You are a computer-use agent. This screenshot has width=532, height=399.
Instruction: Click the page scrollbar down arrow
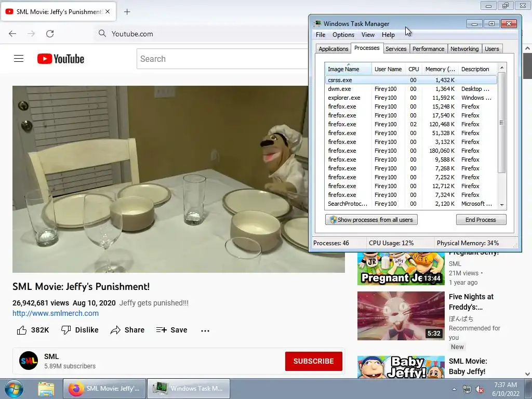528,374
